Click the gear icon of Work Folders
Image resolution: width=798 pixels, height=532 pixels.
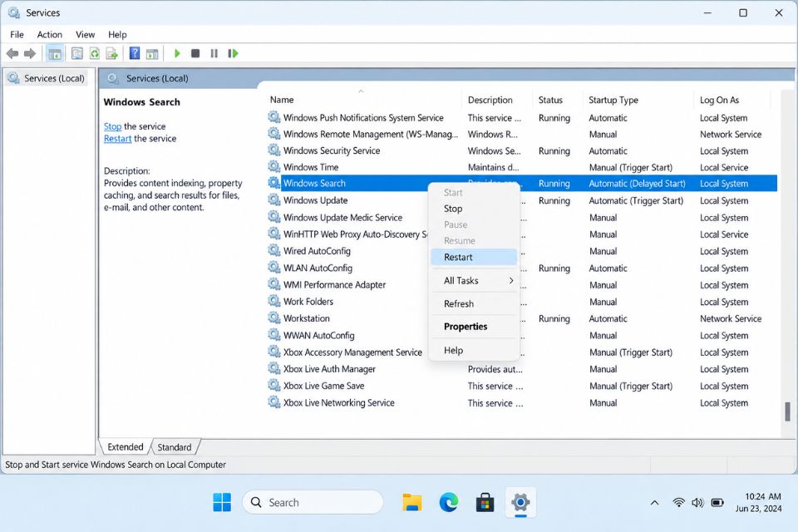[x=274, y=301]
